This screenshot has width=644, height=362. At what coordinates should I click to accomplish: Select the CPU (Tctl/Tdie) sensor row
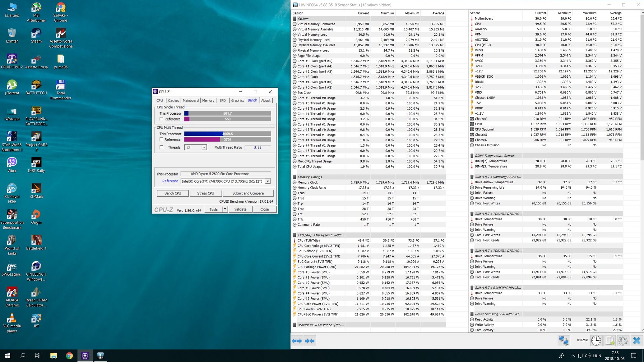(369, 241)
